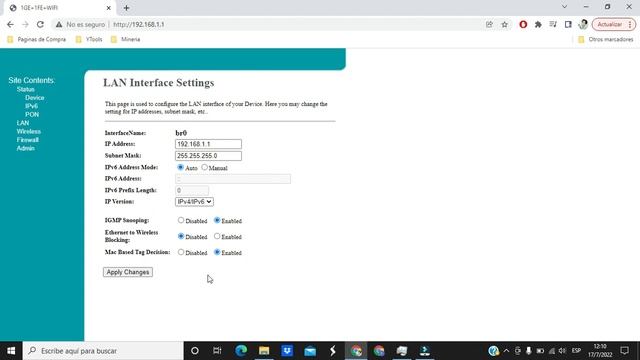
Task: Switch to active Chrome window on taskbar
Action: 356,351
